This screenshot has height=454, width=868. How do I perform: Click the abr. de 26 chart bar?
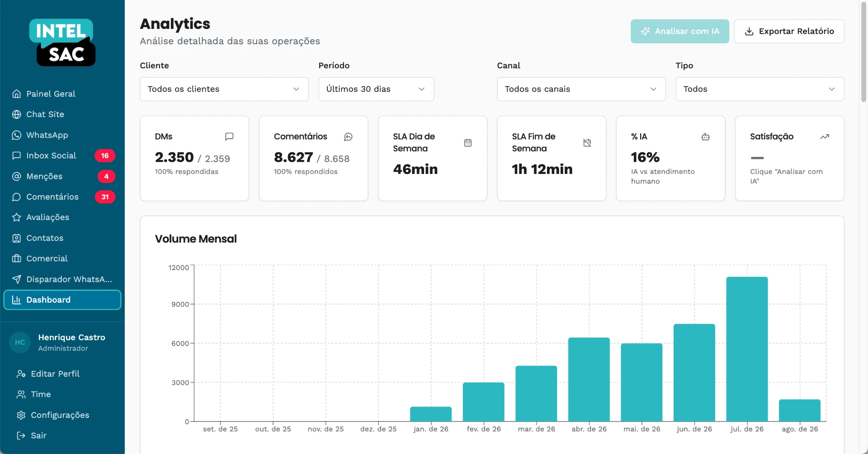589,379
